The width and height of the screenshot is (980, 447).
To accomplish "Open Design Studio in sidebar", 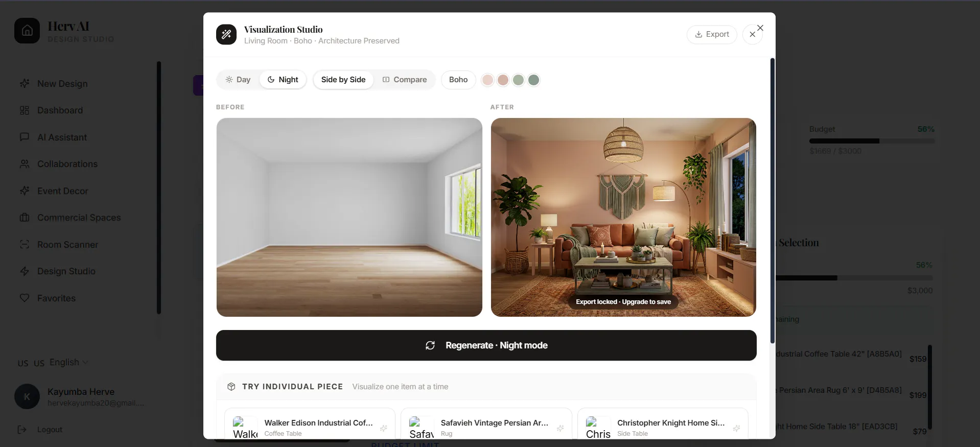I will (x=66, y=271).
